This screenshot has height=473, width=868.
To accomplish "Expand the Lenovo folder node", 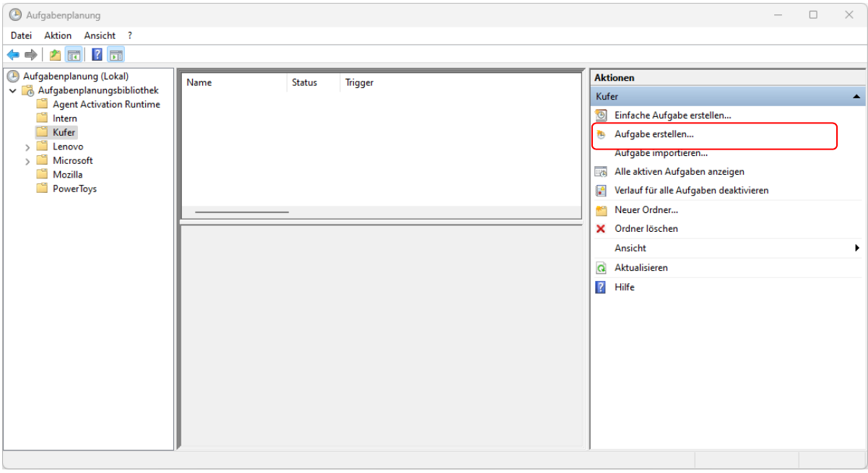I will click(27, 147).
